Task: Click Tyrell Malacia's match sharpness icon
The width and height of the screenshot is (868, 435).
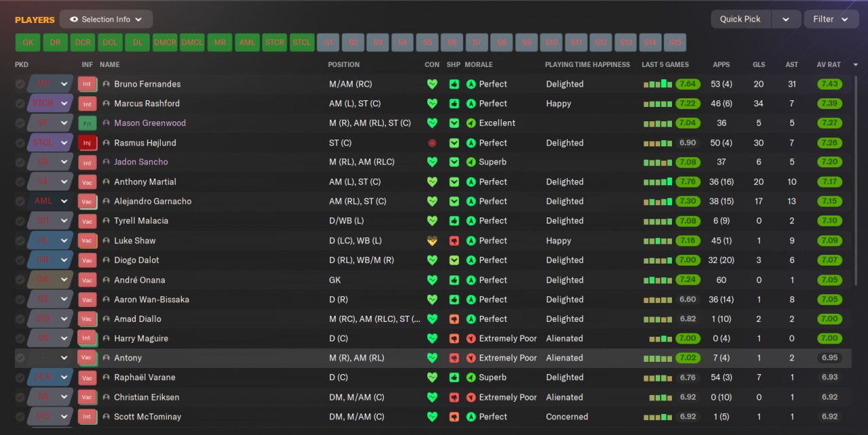Action: tap(454, 221)
